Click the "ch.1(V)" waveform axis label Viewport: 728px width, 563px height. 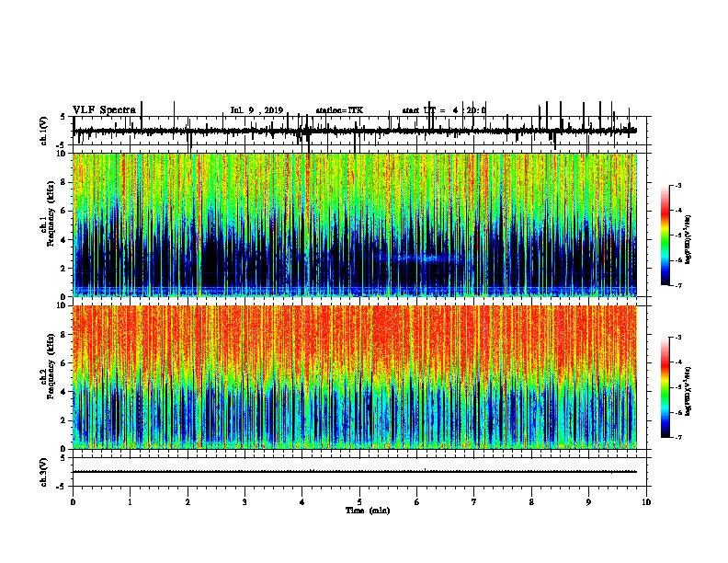point(44,131)
